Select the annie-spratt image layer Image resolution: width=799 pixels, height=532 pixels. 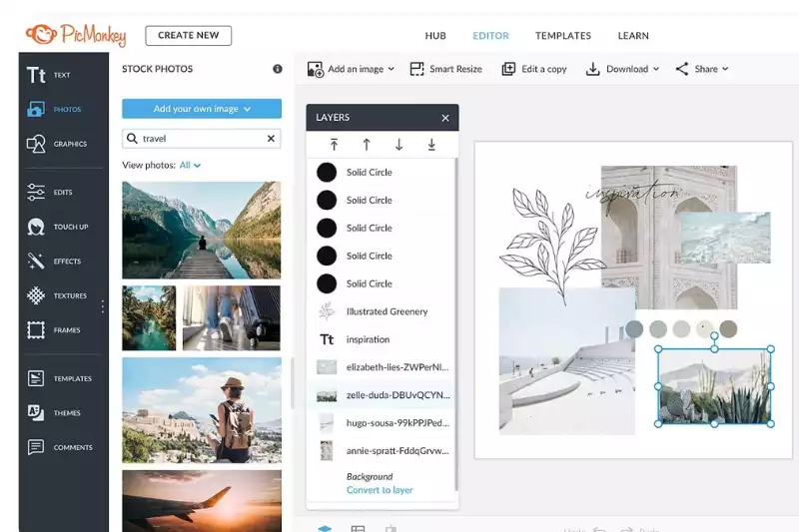coord(381,450)
